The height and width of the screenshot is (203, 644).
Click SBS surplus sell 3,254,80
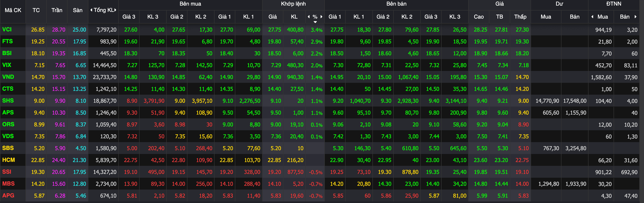pyautogui.click(x=576, y=148)
